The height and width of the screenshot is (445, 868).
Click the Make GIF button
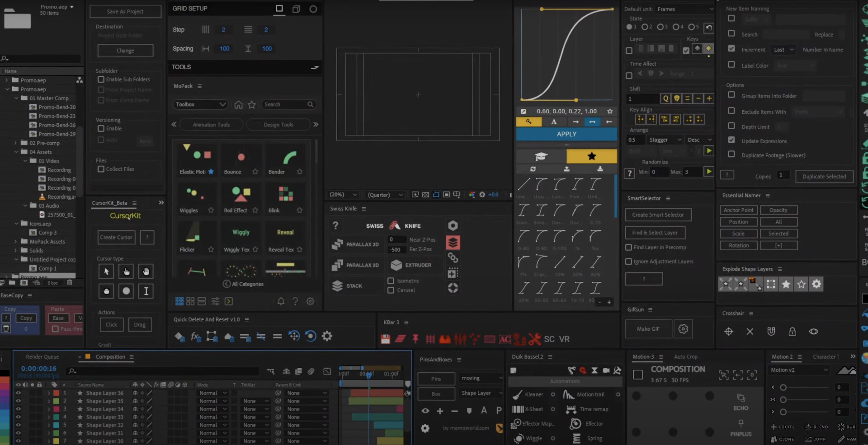coord(648,329)
